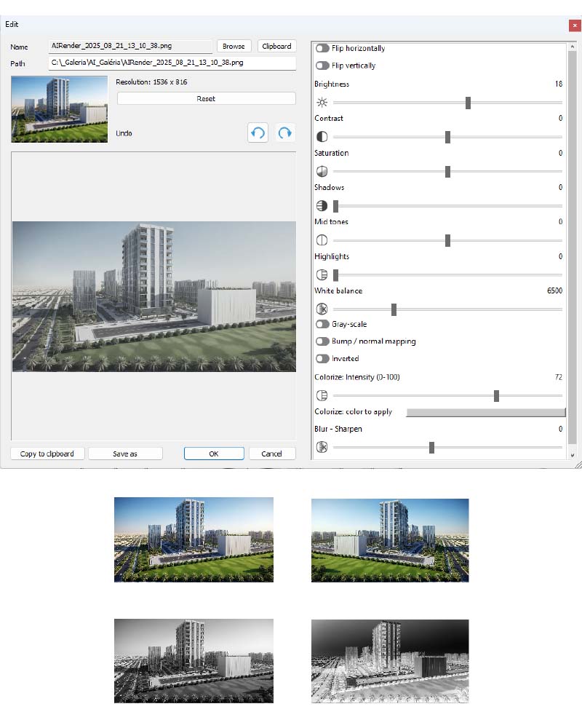Click the Contrast half-circle icon
582x728 pixels.
(322, 137)
